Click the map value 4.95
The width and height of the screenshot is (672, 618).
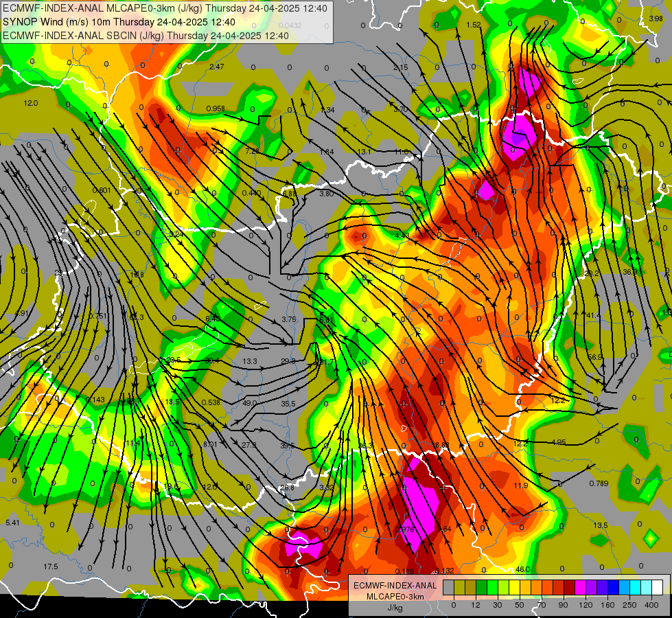tap(559, 442)
